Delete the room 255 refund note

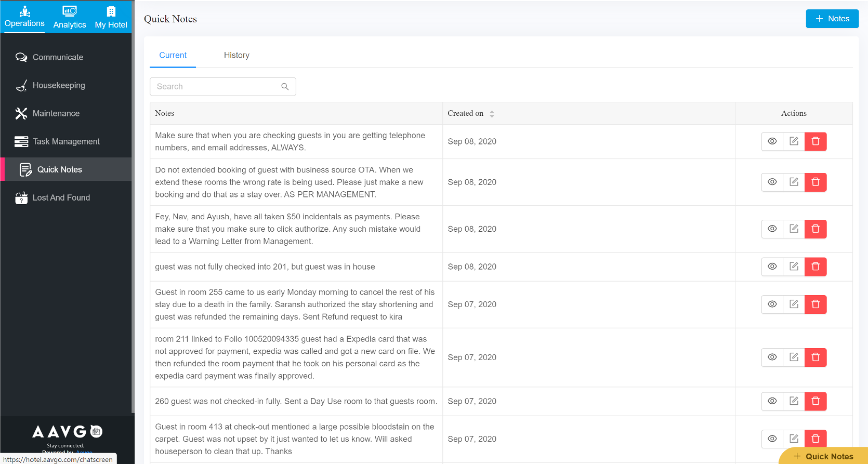816,304
